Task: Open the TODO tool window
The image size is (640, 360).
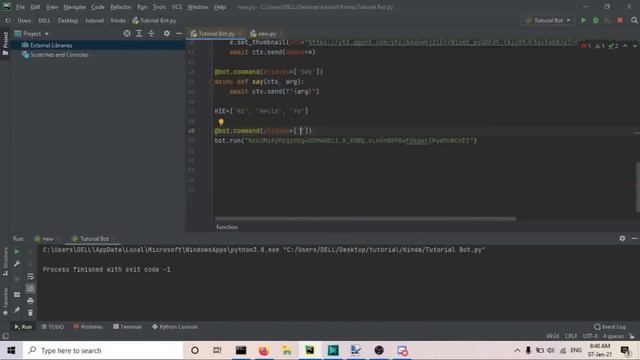Action: [53, 327]
